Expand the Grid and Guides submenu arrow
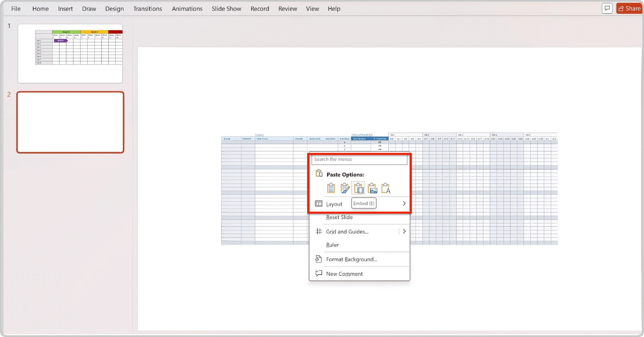 (x=404, y=231)
